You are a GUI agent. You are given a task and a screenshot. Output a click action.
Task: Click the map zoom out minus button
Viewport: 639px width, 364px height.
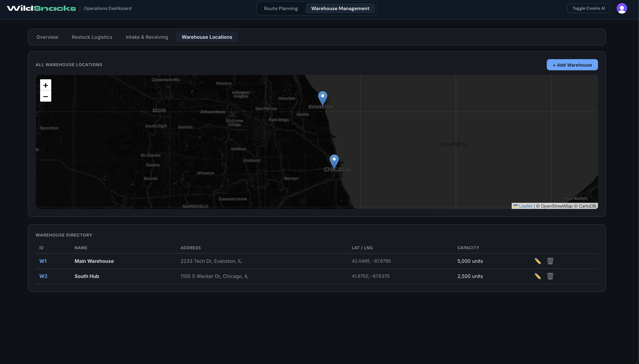(x=46, y=96)
